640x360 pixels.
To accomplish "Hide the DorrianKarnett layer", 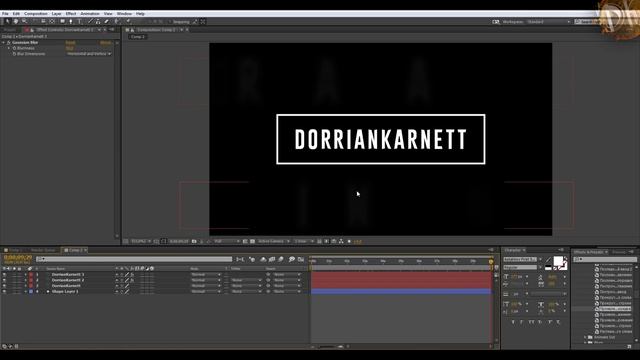I will click(x=4, y=286).
